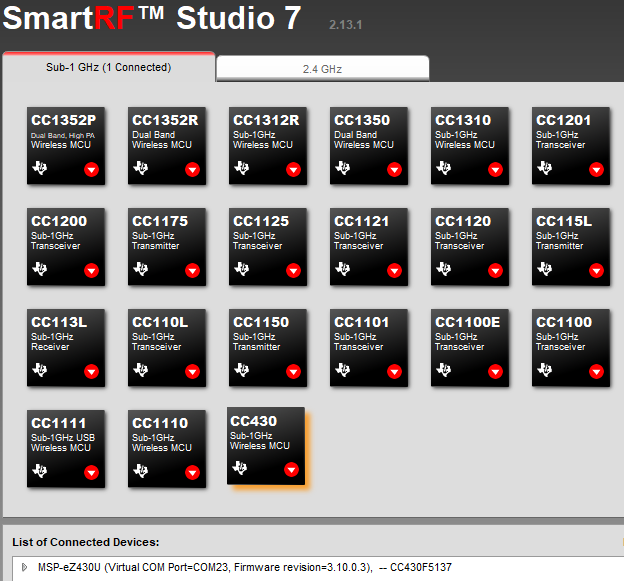This screenshot has width=624, height=581.
Task: Select the CC110L Transceiver tile
Action: (x=167, y=348)
